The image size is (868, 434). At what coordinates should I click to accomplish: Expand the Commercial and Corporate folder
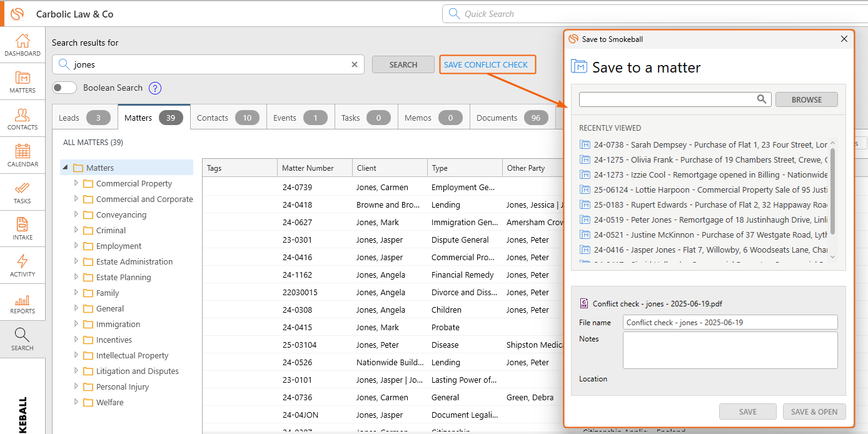[x=76, y=199]
